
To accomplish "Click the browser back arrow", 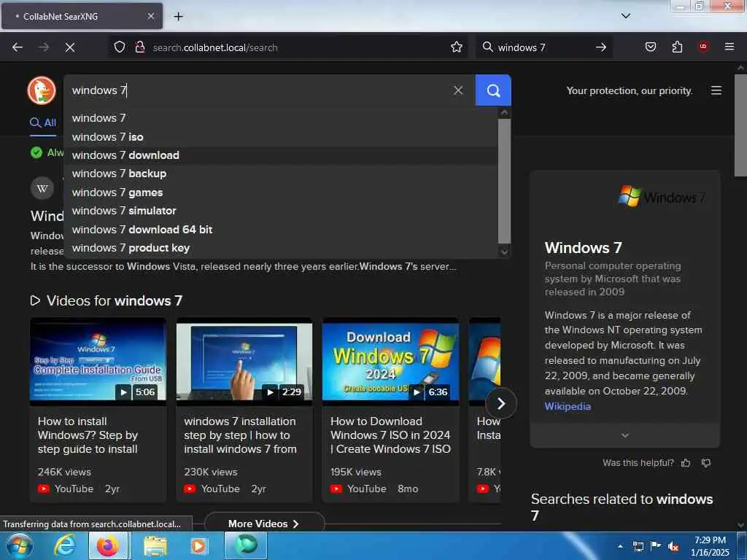I will (18, 47).
